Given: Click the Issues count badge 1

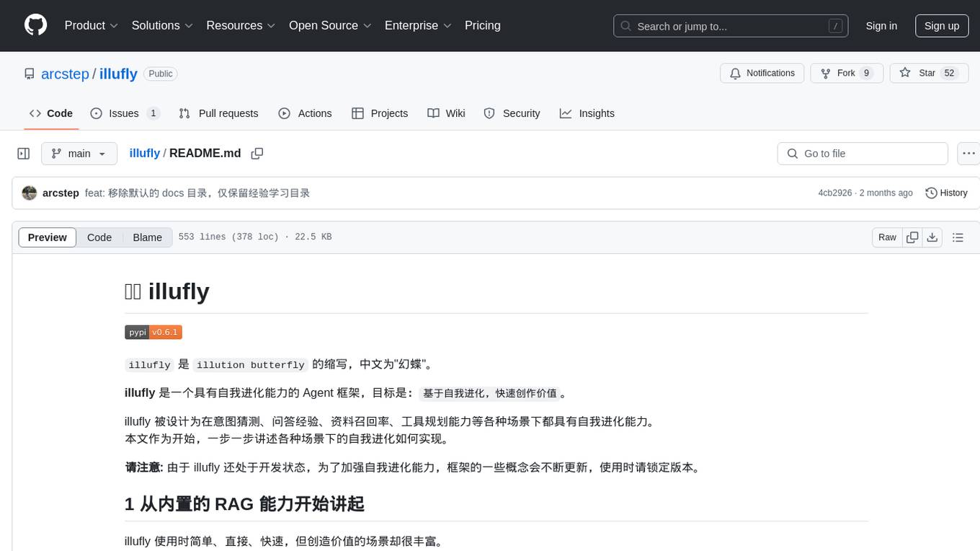Looking at the screenshot, I should pyautogui.click(x=153, y=113).
